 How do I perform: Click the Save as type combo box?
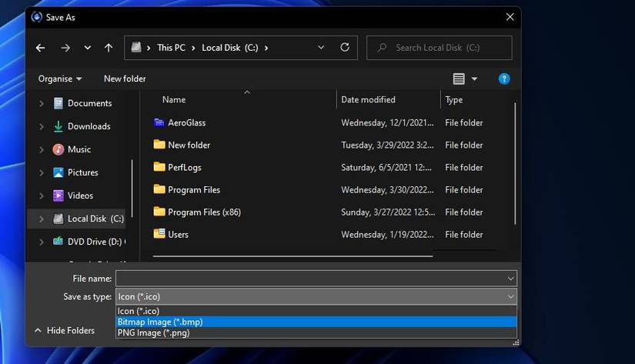click(316, 296)
